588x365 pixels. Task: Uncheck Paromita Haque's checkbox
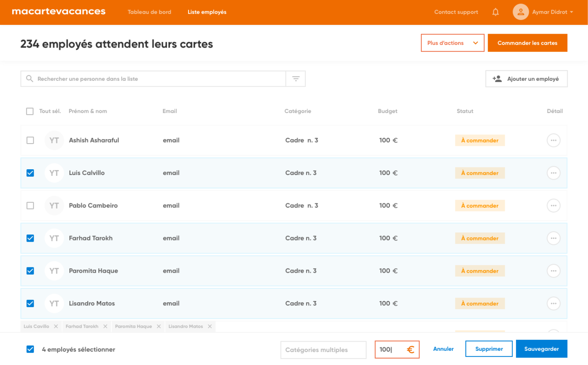click(30, 271)
